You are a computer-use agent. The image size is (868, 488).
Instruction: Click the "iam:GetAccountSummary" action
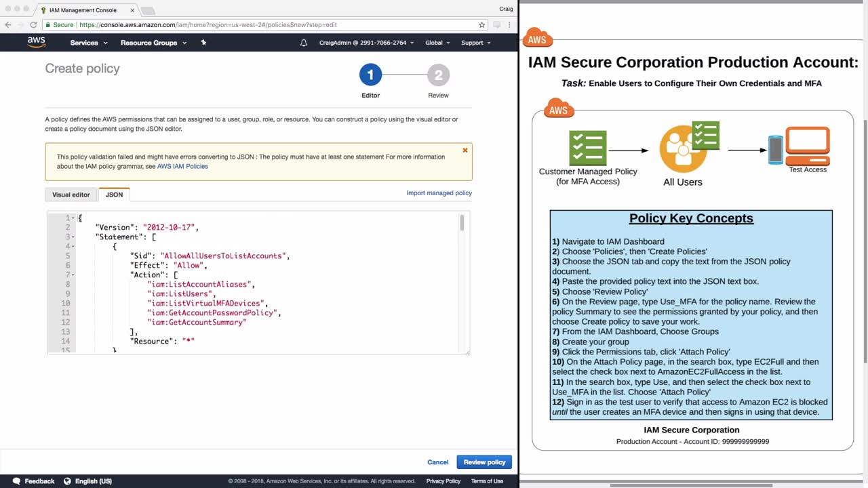[x=197, y=323]
